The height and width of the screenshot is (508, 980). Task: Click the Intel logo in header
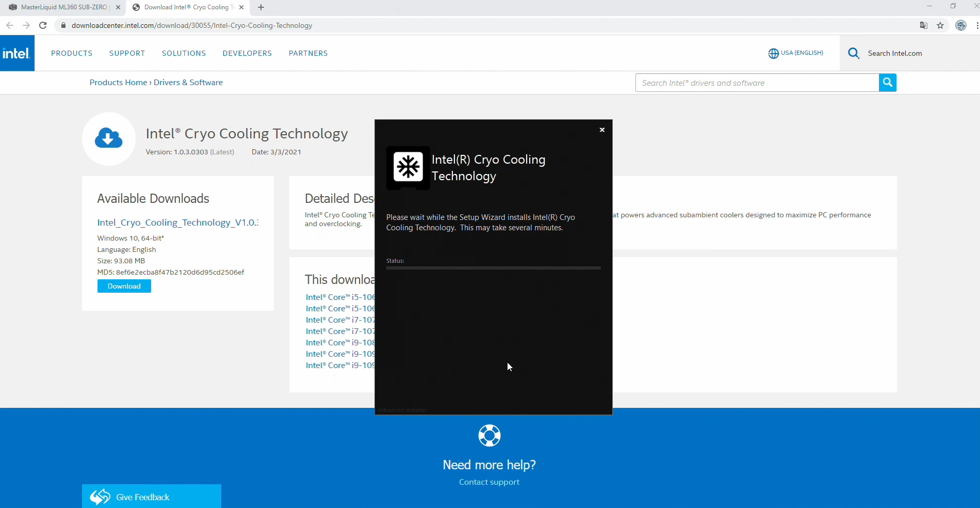click(17, 53)
